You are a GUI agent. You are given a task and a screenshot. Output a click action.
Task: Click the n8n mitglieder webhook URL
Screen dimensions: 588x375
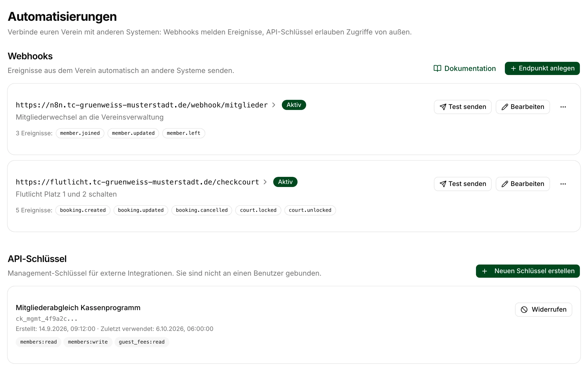(142, 105)
